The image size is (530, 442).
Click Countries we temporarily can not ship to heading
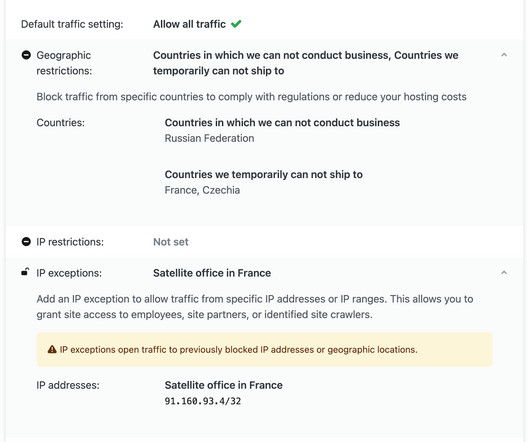[x=264, y=174]
